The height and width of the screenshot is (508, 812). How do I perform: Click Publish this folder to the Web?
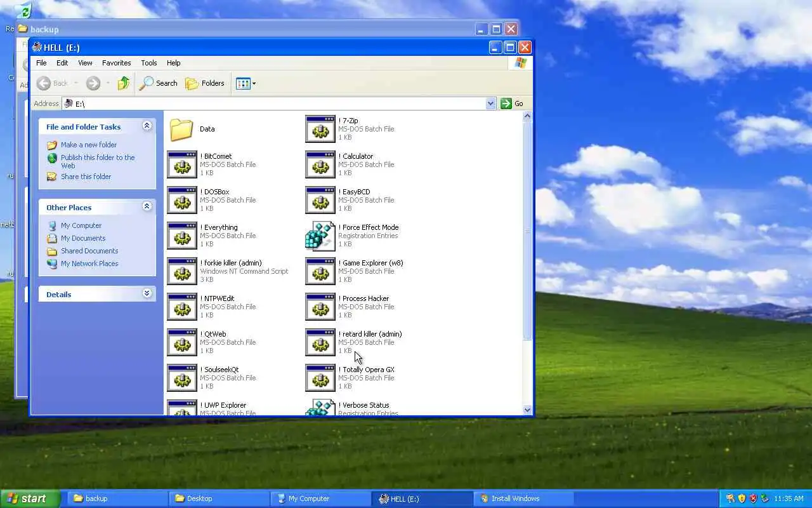[x=98, y=161]
